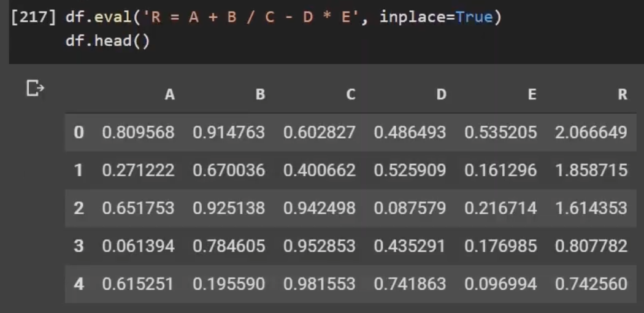The image size is (644, 313).
Task: Select row index 0
Action: coord(79,133)
